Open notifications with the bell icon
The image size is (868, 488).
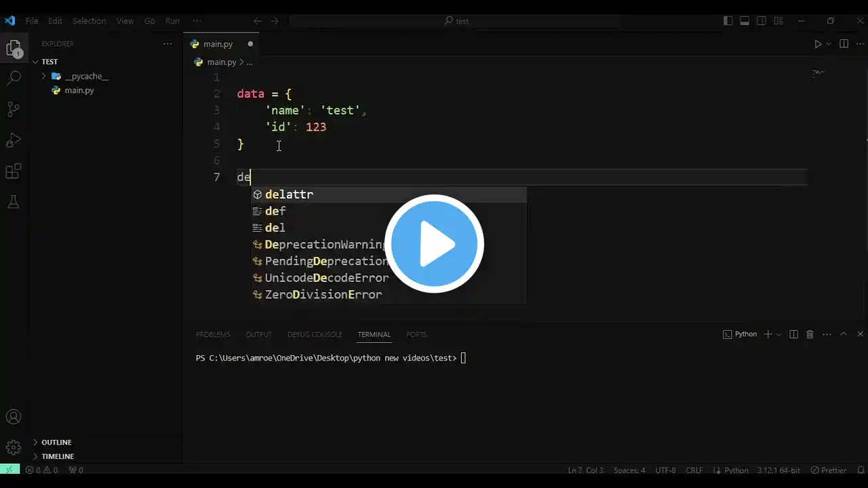[x=860, y=470]
